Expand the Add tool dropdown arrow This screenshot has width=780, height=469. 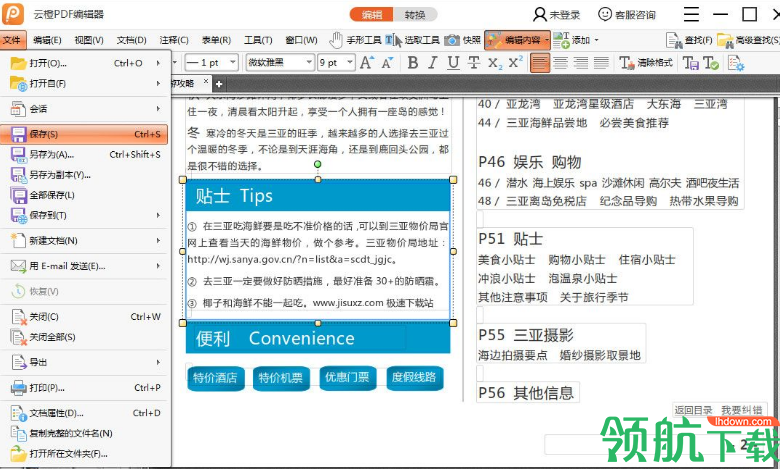(x=596, y=40)
